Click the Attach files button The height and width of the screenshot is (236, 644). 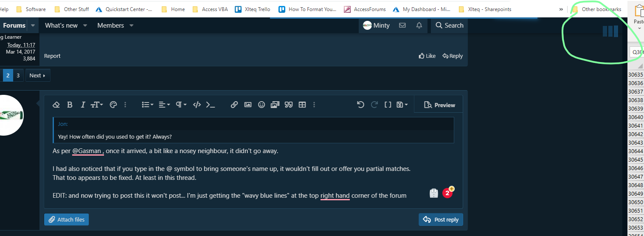coord(66,219)
